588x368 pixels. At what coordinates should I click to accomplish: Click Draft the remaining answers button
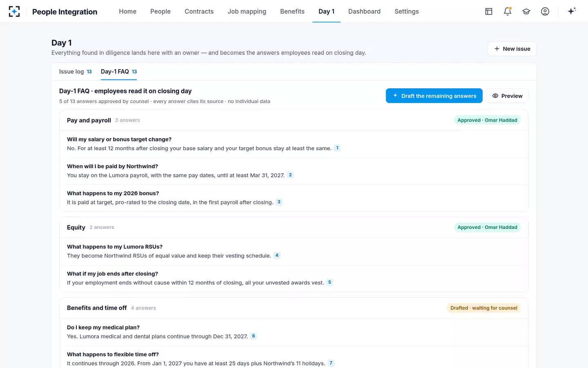click(x=434, y=96)
